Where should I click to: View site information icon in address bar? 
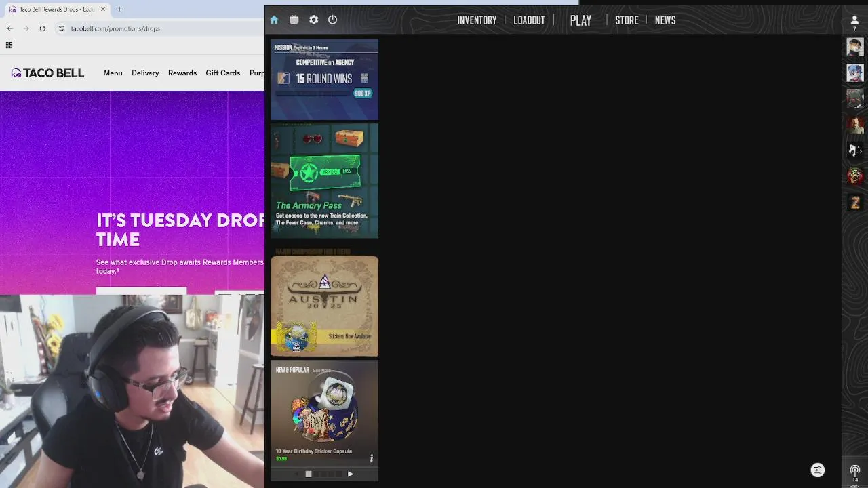62,28
